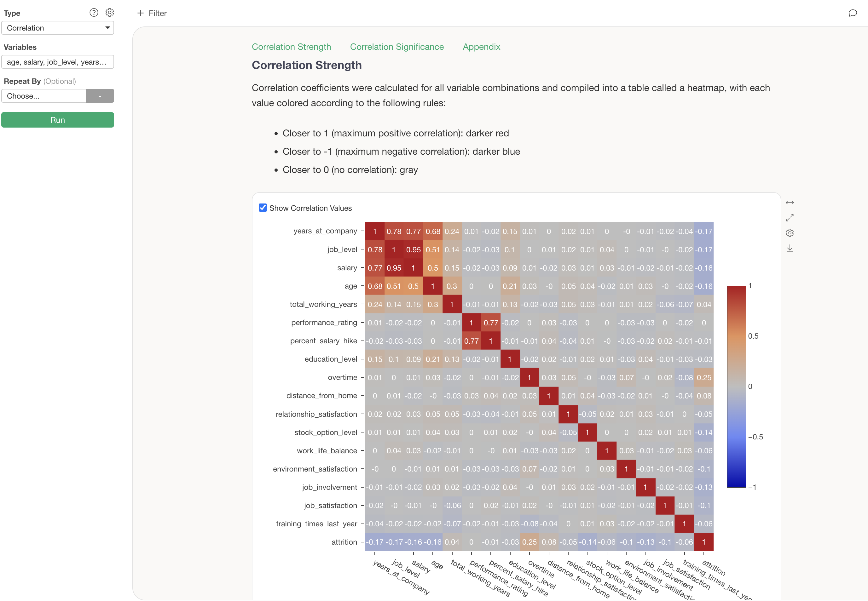868x601 pixels.
Task: Click the correlation color scale bar
Action: [736, 386]
